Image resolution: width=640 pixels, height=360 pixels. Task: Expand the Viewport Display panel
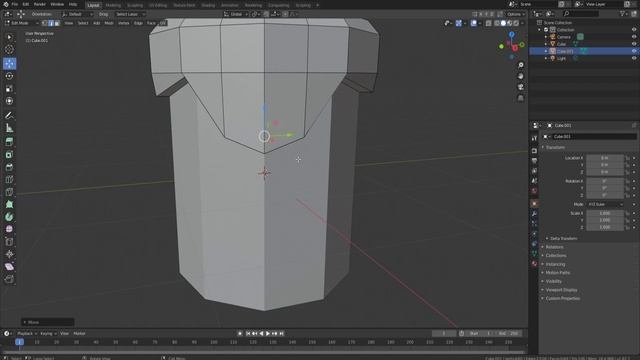pos(561,290)
